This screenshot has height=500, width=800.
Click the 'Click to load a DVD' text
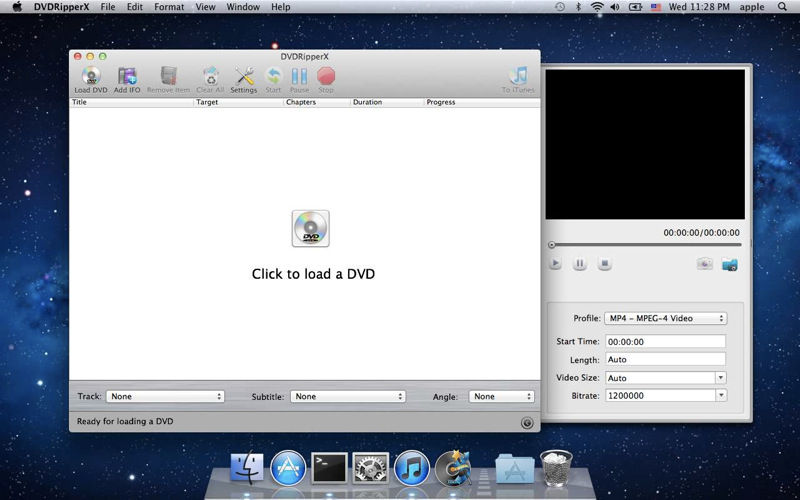pyautogui.click(x=313, y=274)
